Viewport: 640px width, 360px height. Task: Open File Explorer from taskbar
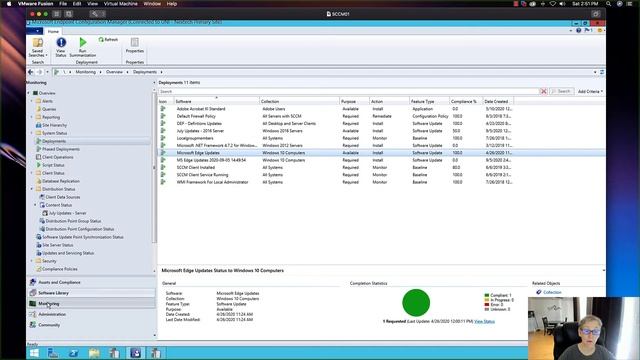click(x=94, y=353)
